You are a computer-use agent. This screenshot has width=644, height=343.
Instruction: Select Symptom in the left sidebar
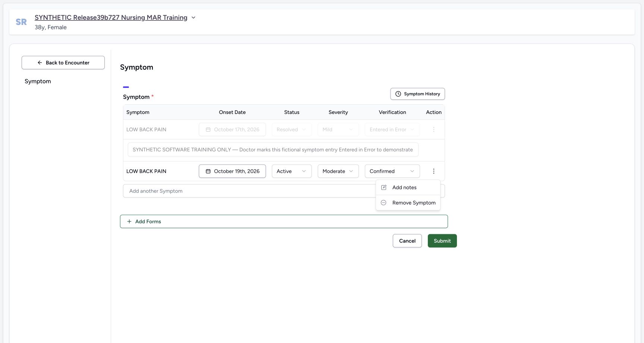click(x=38, y=81)
